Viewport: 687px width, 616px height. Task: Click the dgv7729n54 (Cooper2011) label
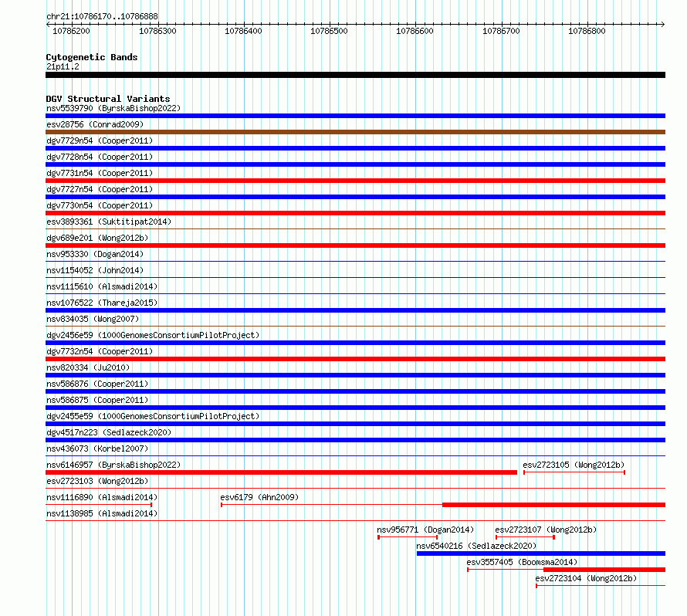tap(100, 140)
